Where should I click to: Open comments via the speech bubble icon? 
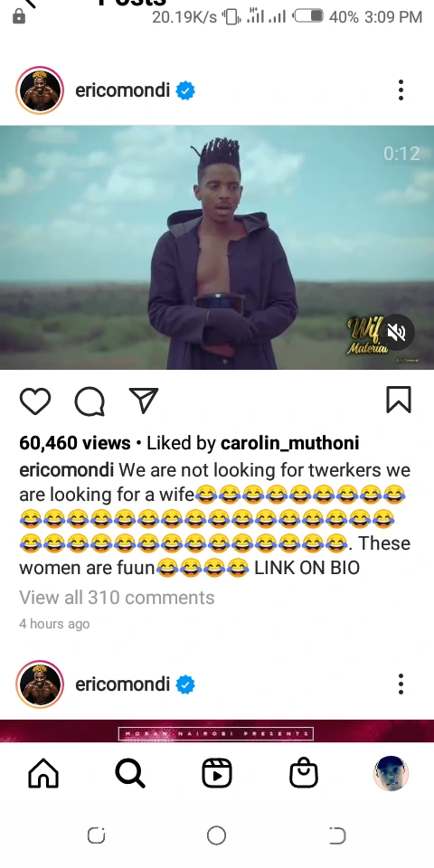click(90, 401)
